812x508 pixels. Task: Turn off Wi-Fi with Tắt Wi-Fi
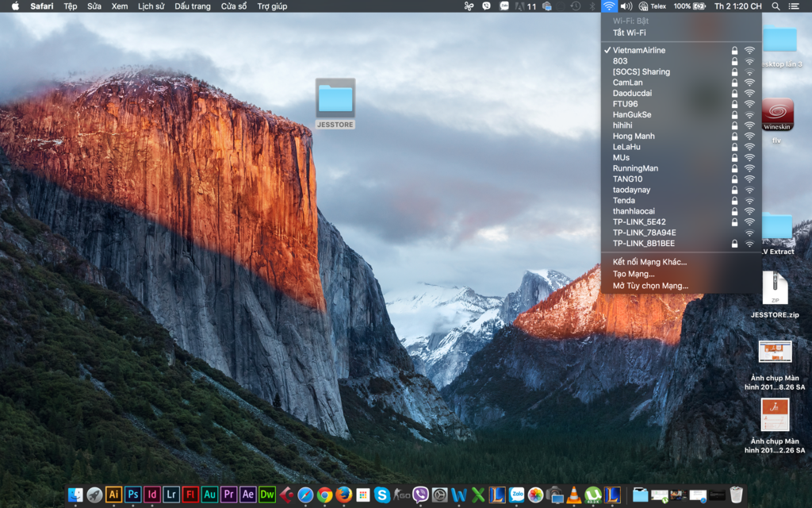(x=629, y=33)
